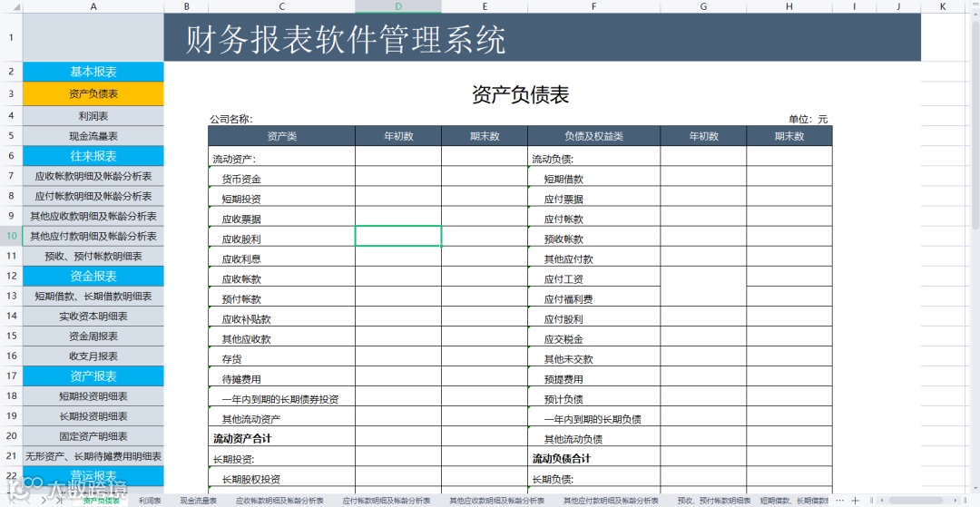
Task: Open 应收帐款明细及帐龄分析表 from the sidebar
Action: (x=93, y=176)
